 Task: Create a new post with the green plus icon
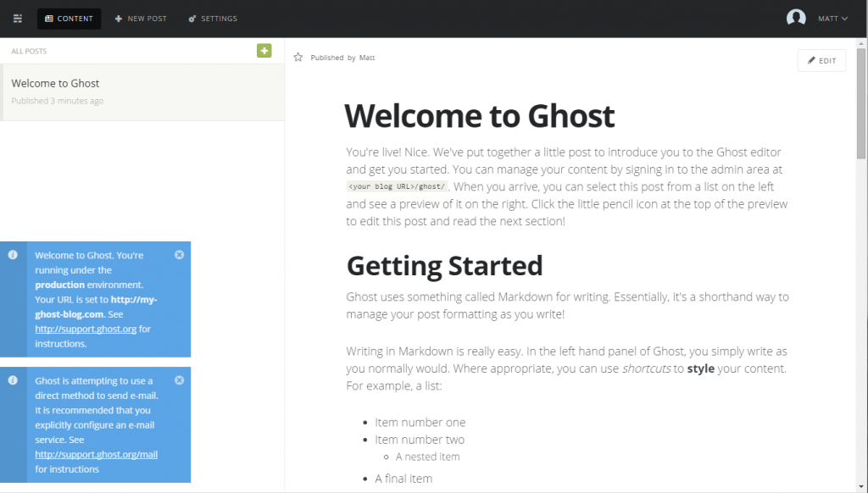264,51
